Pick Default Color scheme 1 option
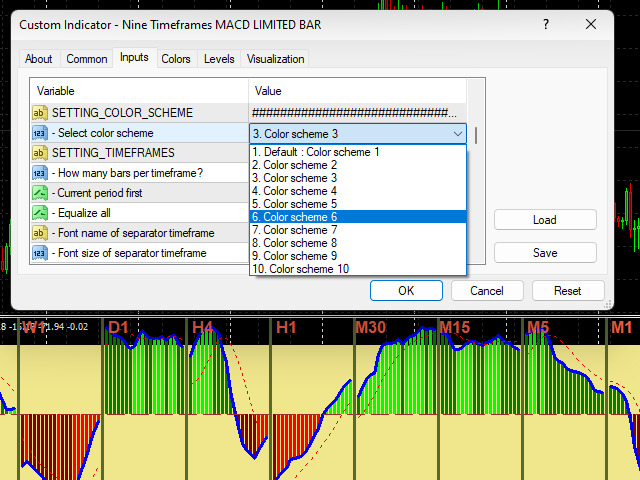 pyautogui.click(x=315, y=152)
